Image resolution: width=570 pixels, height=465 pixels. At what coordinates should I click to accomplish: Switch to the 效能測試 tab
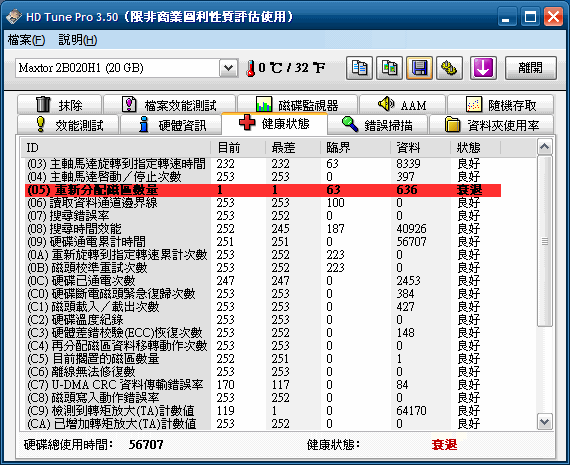click(x=68, y=125)
